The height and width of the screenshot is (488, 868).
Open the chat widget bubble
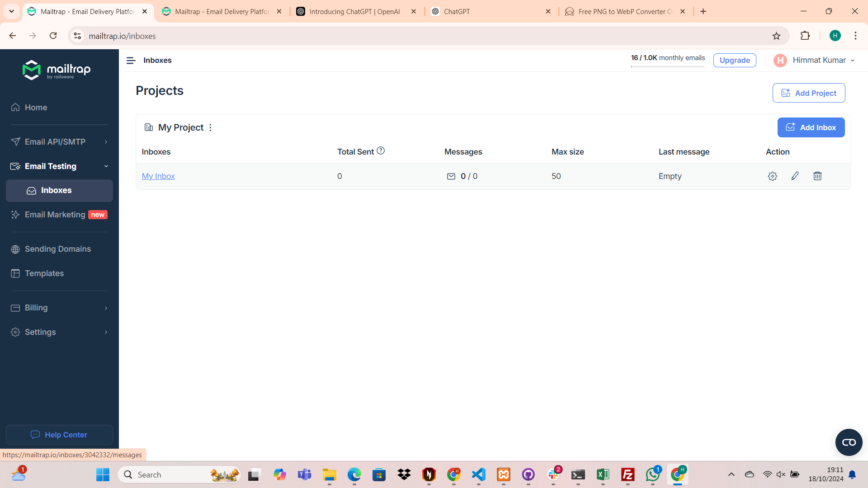click(x=849, y=442)
